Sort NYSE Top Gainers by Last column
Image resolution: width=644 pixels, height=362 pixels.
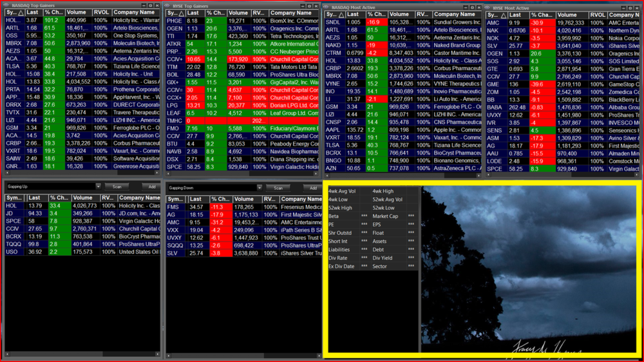click(195, 13)
